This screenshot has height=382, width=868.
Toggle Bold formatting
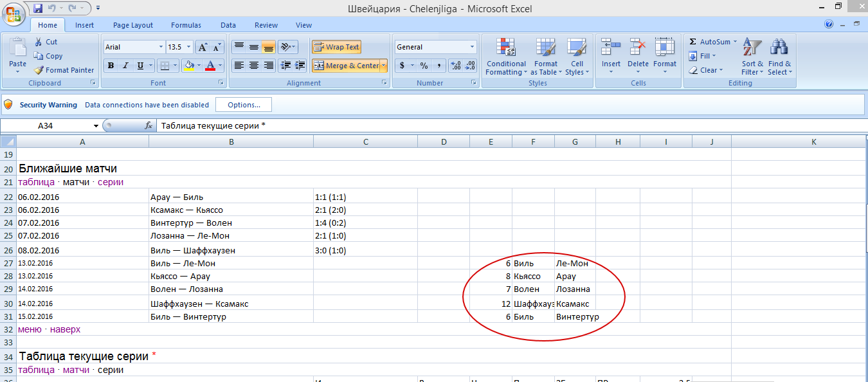111,66
